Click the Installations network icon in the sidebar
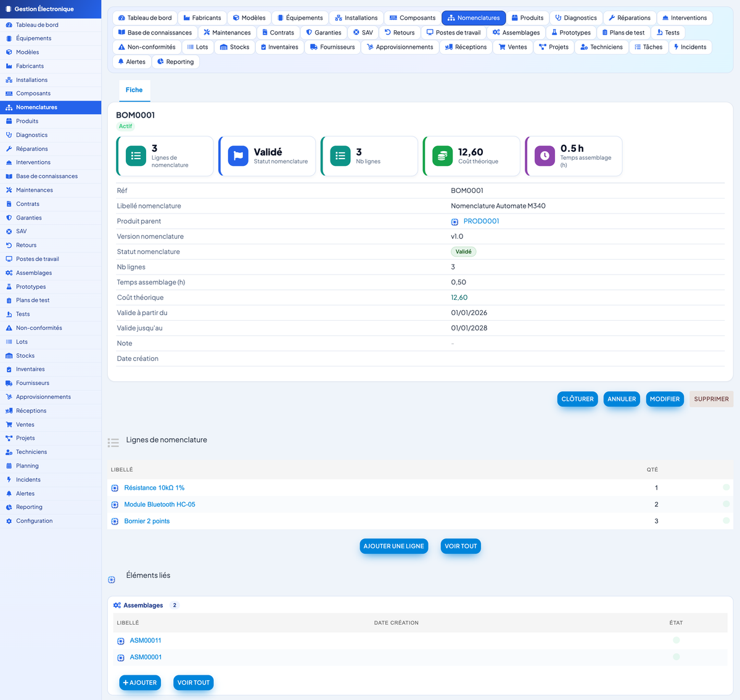 point(9,80)
